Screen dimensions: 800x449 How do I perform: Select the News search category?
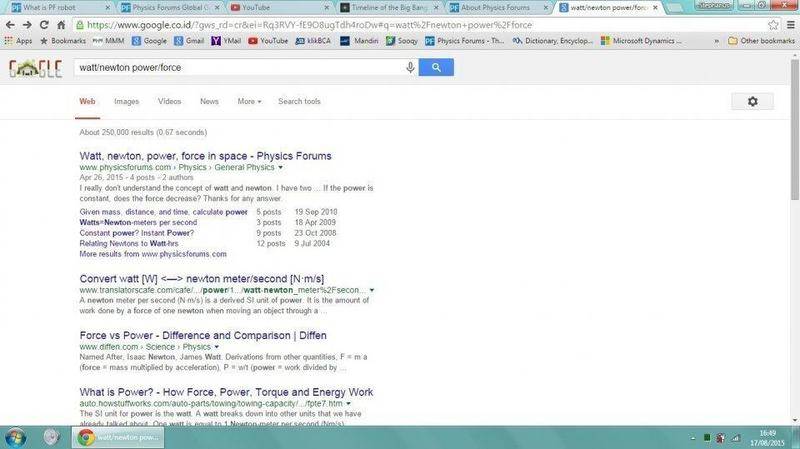[x=209, y=102]
